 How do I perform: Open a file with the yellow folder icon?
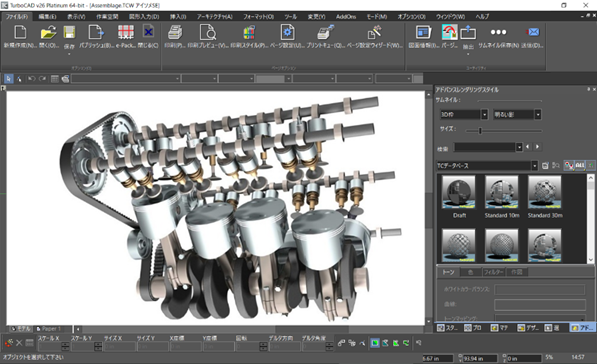[x=48, y=32]
